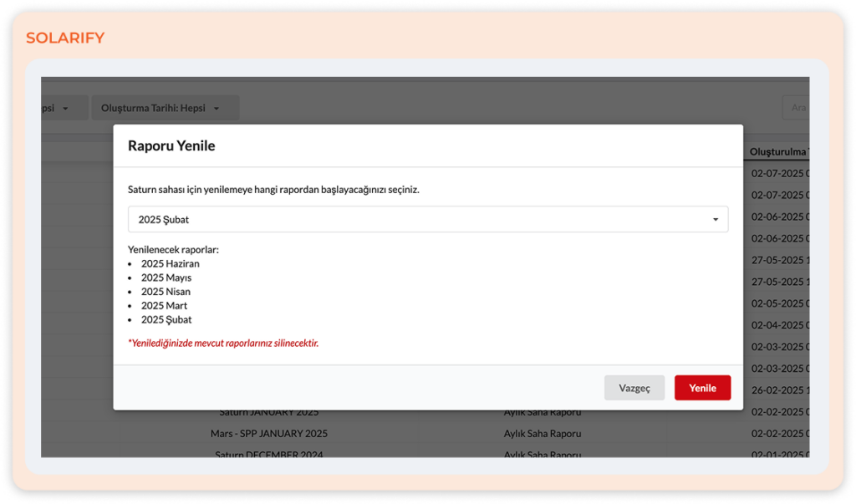Click the SOLARIFY logo
Viewport: 856px width, 504px height.
point(65,38)
